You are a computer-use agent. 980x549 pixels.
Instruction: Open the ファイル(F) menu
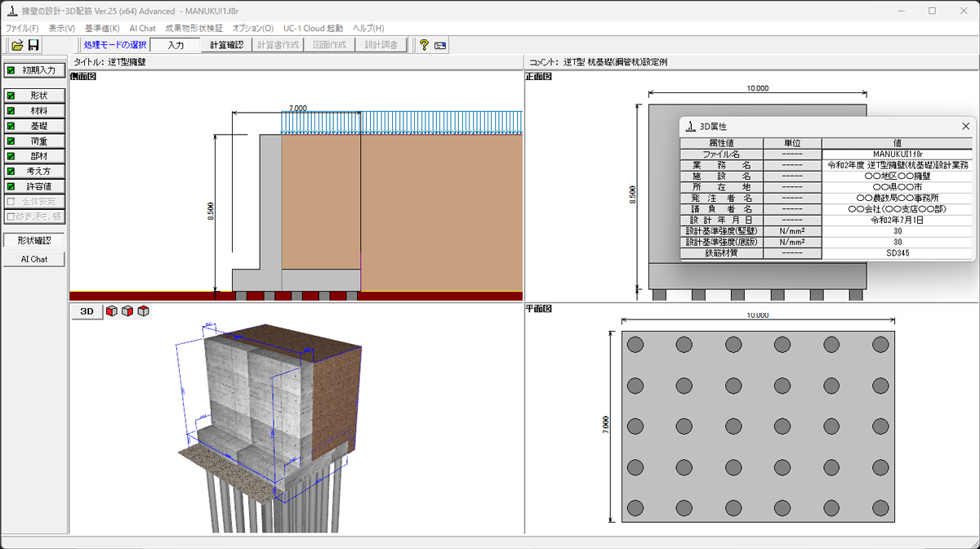(x=22, y=29)
